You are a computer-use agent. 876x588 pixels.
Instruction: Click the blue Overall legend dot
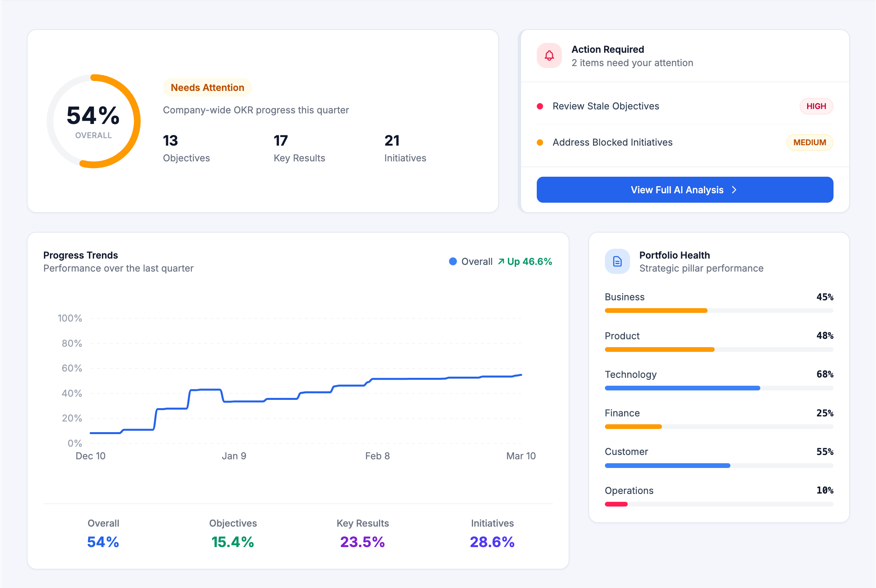(453, 261)
